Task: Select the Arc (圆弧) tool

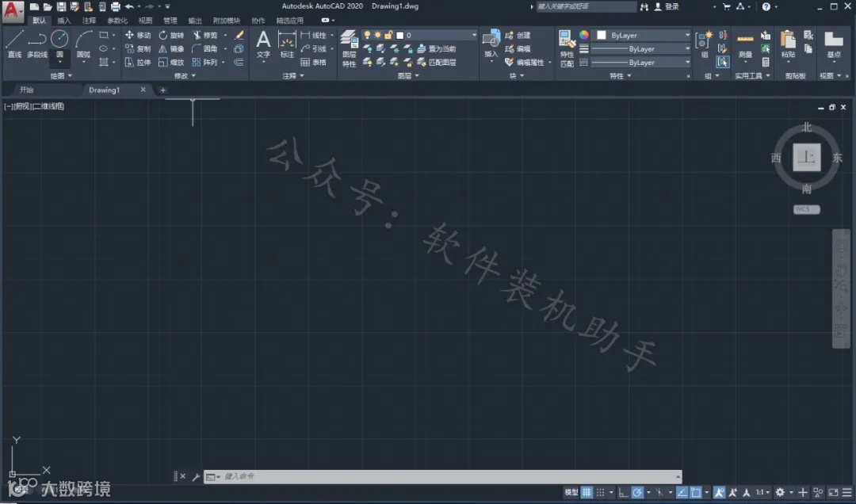Action: coord(83,44)
